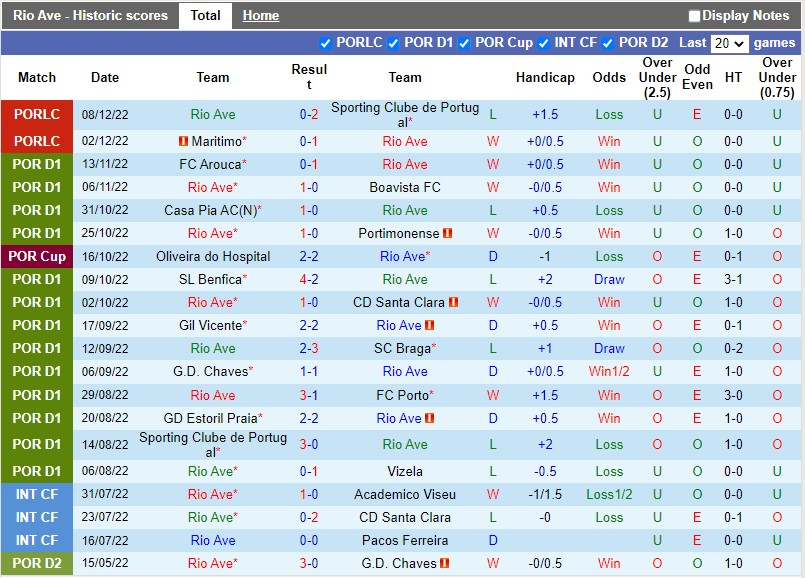Image resolution: width=805 pixels, height=578 pixels.
Task: Click the 3-0 halftime score for FC Porto match
Action: tap(733, 395)
